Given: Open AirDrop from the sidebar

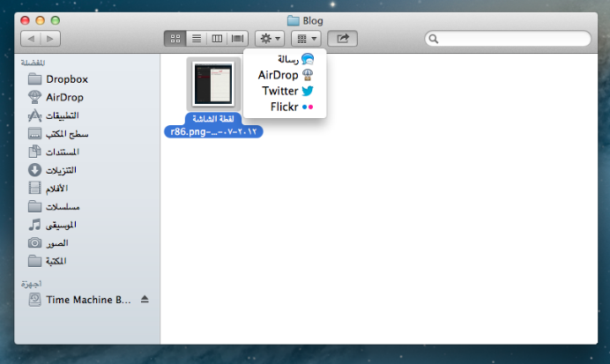Looking at the screenshot, I should pyautogui.click(x=64, y=97).
